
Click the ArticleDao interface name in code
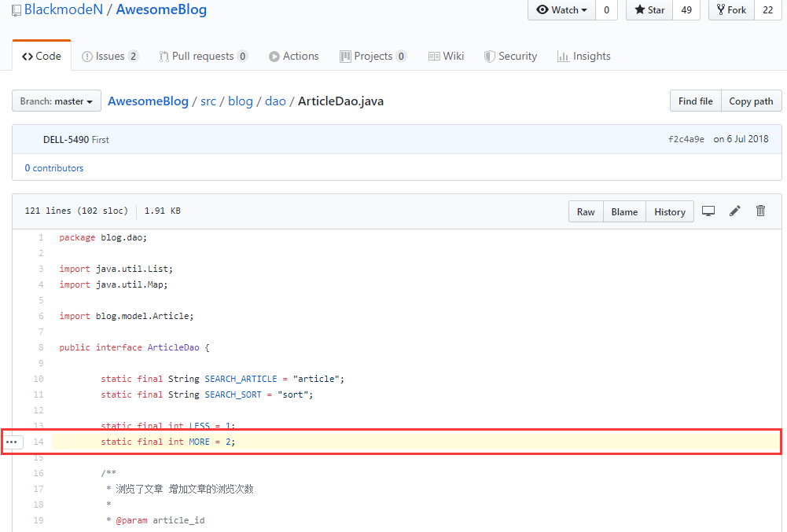coord(173,347)
